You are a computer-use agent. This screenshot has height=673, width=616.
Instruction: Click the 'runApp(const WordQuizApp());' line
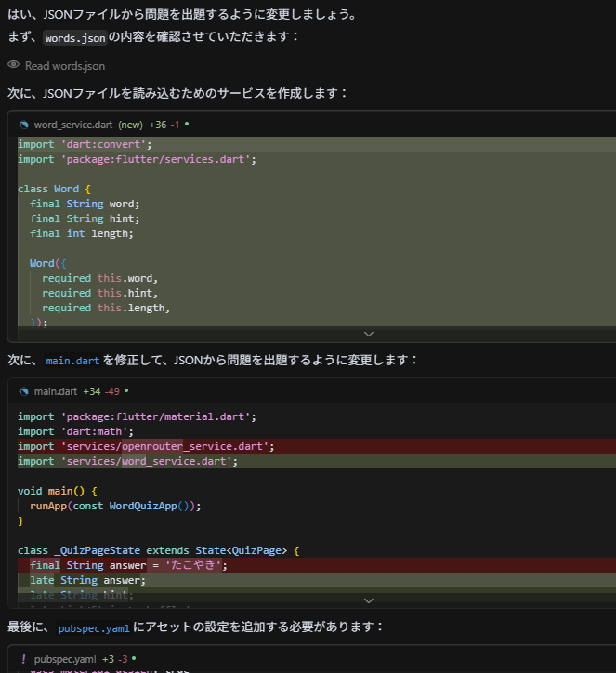(x=115, y=506)
